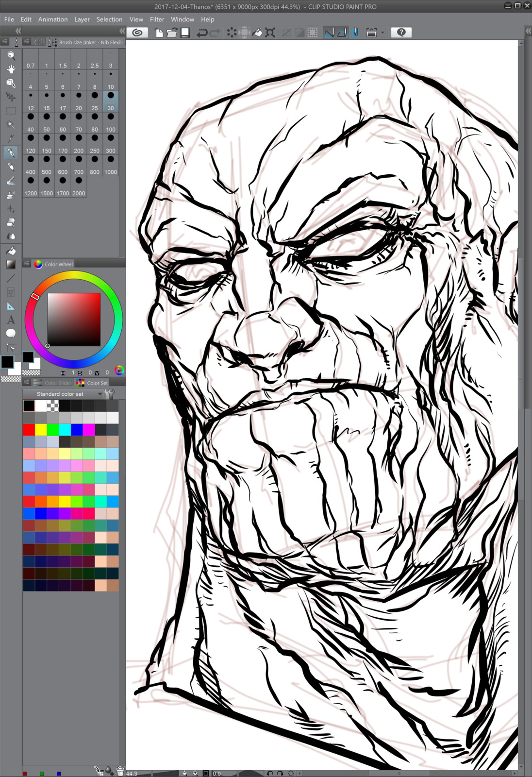This screenshot has height=777, width=532.
Task: Open the Filter menu
Action: click(157, 19)
